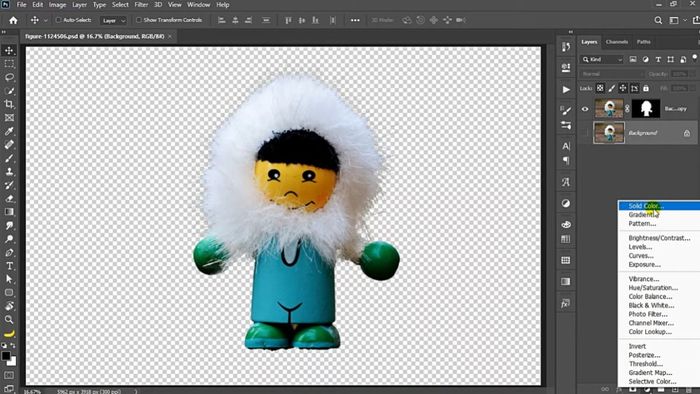The height and width of the screenshot is (394, 700).
Task: Select the Clone Stamp tool
Action: point(9,172)
